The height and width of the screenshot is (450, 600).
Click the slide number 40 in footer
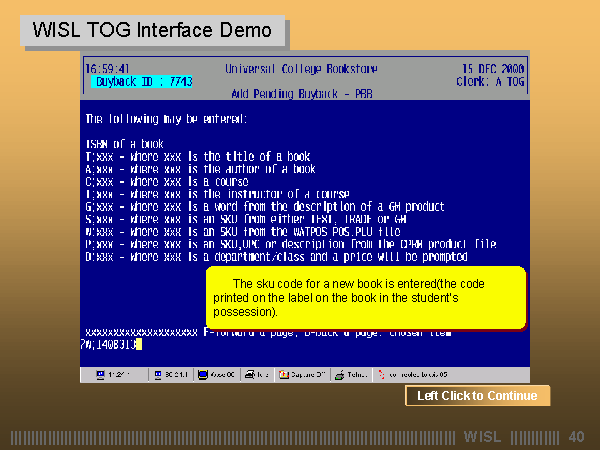576,437
